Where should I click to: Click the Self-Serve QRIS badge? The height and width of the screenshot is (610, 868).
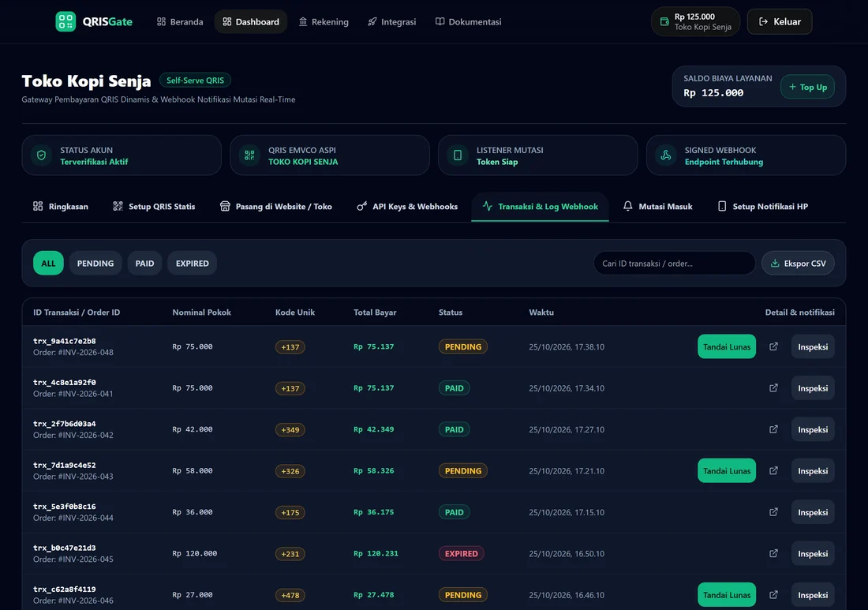click(195, 80)
